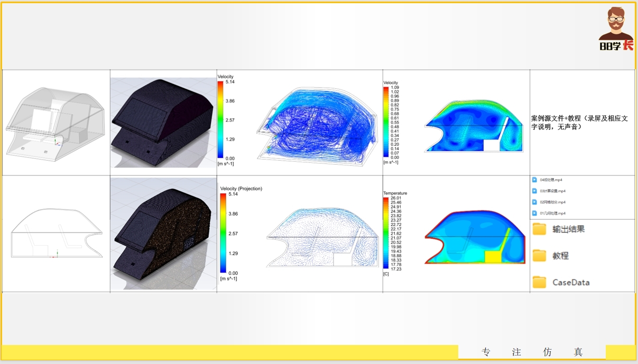Viewport: 638px width, 364px height.
Task: Select the dark meshed cabin model image
Action: click(163, 123)
